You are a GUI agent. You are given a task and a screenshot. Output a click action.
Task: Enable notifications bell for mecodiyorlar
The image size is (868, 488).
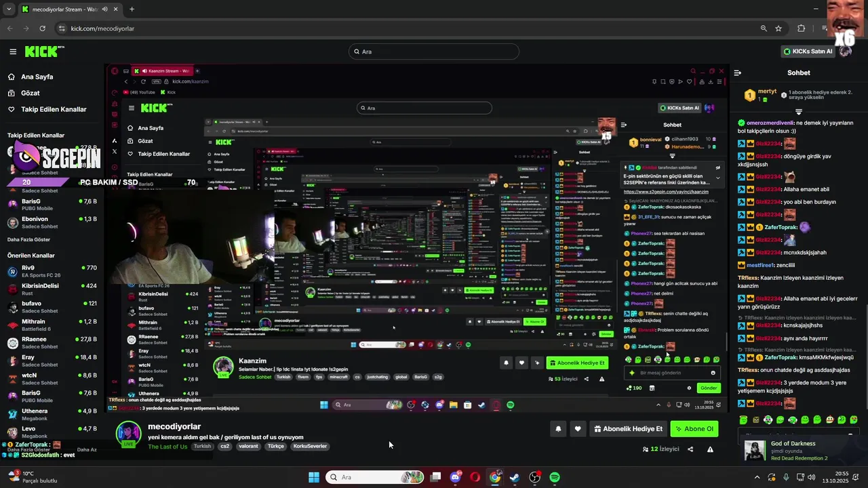pos(558,428)
